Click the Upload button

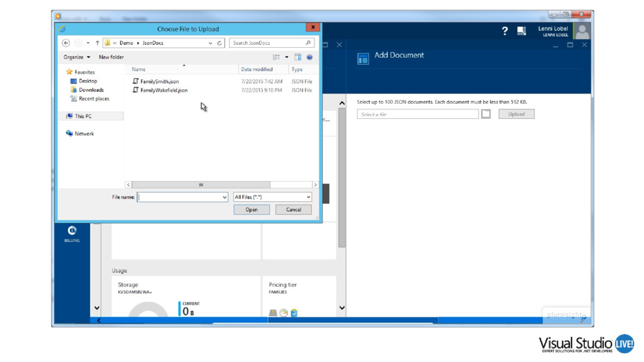516,114
